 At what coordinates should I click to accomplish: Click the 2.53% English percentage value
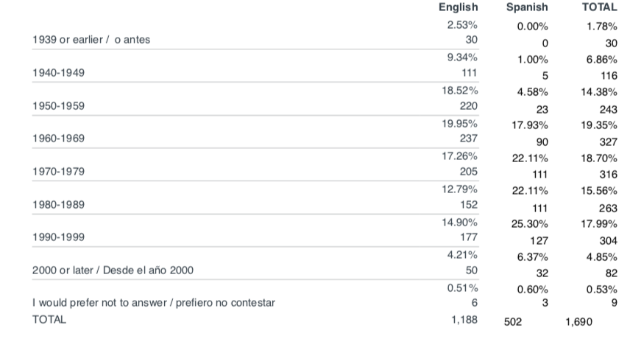pos(462,24)
